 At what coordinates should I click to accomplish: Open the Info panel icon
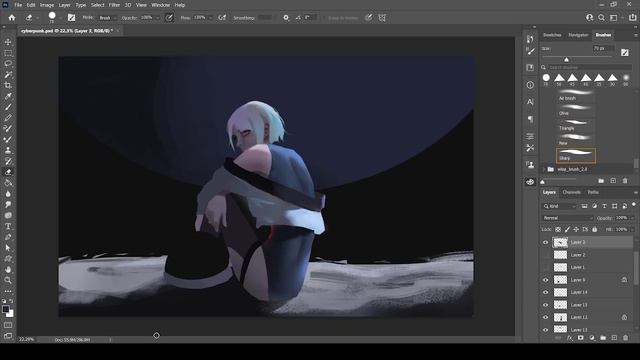pyautogui.click(x=530, y=85)
